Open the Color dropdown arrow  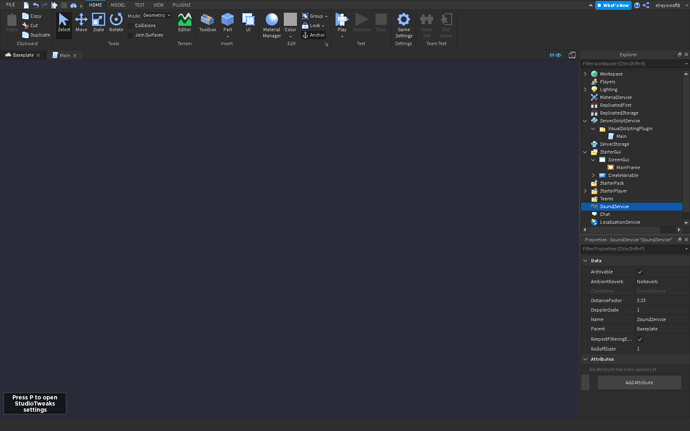pyautogui.click(x=290, y=37)
